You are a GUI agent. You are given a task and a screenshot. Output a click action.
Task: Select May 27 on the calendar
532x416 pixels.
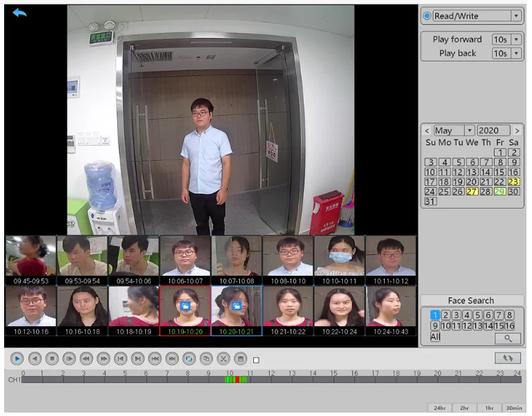(x=472, y=191)
